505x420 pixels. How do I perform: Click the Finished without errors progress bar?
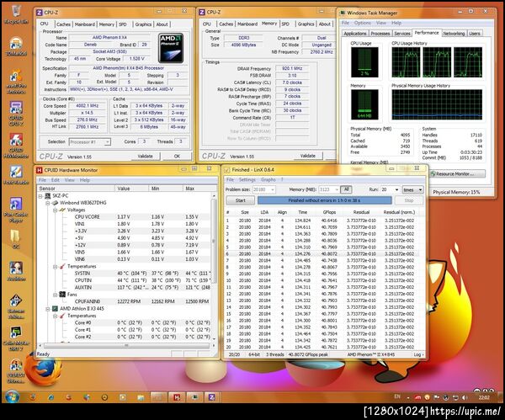click(324, 200)
